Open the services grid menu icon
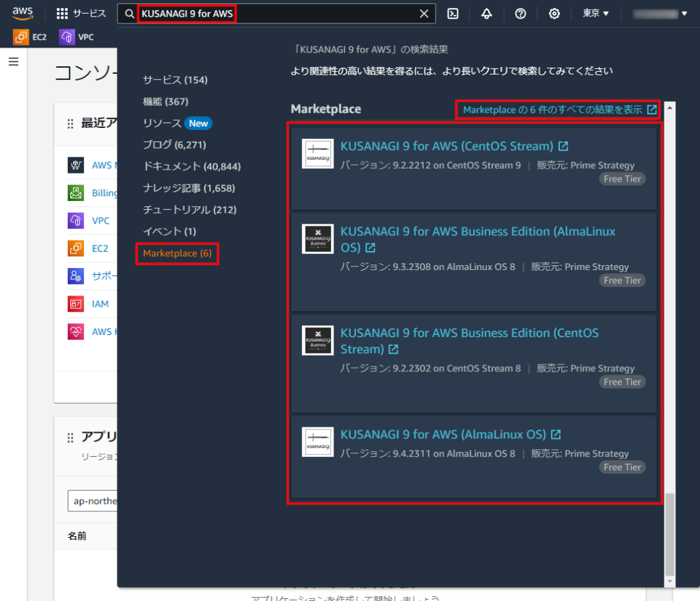Image resolution: width=700 pixels, height=601 pixels. point(62,14)
